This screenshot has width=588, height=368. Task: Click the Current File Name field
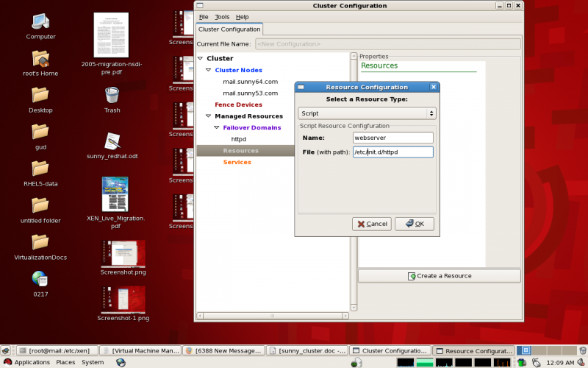coord(388,44)
